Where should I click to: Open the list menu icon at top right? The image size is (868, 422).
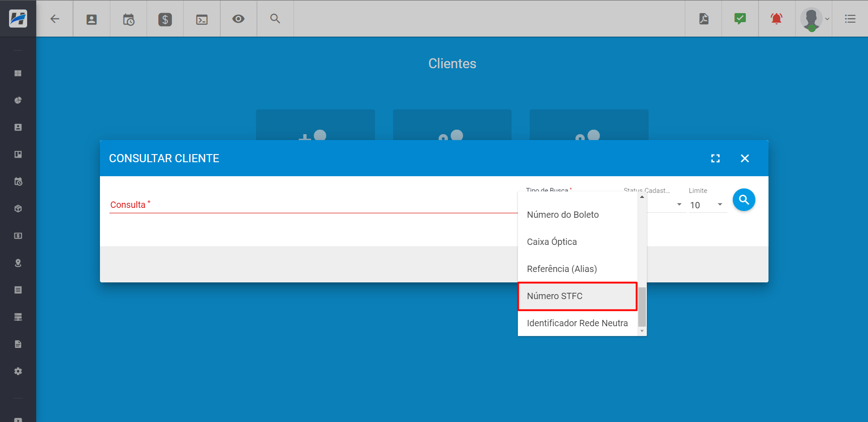point(850,19)
